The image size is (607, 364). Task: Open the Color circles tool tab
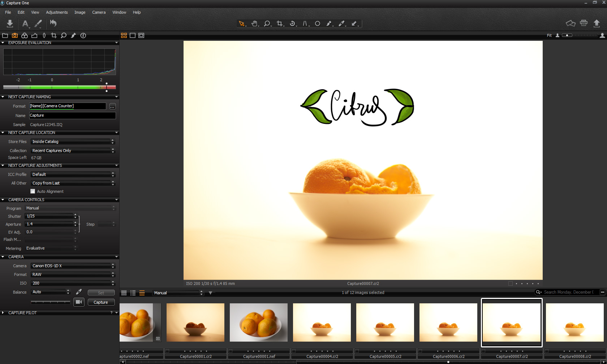coord(25,35)
